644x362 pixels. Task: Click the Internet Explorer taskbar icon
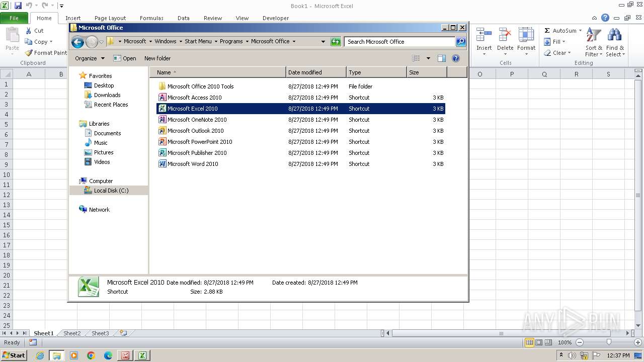40,355
